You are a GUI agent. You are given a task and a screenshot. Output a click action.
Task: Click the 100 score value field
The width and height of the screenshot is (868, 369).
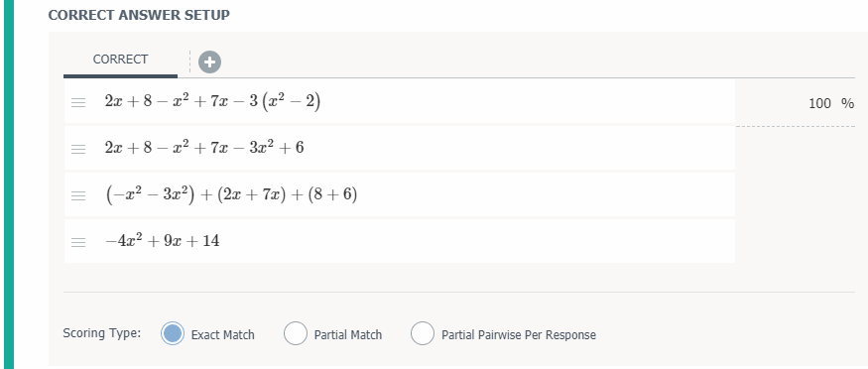pos(819,103)
